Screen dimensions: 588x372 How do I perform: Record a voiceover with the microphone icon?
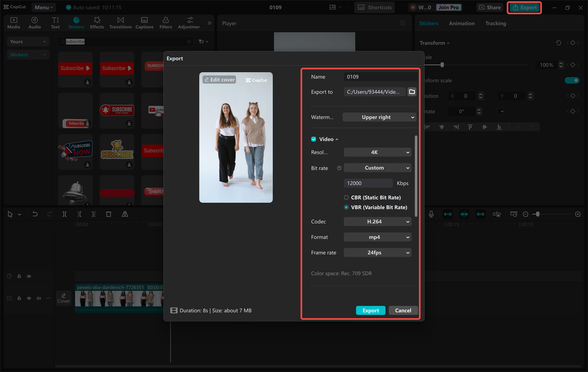(430, 214)
